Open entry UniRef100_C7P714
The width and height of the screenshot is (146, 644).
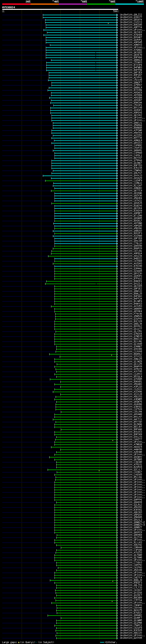131,600
